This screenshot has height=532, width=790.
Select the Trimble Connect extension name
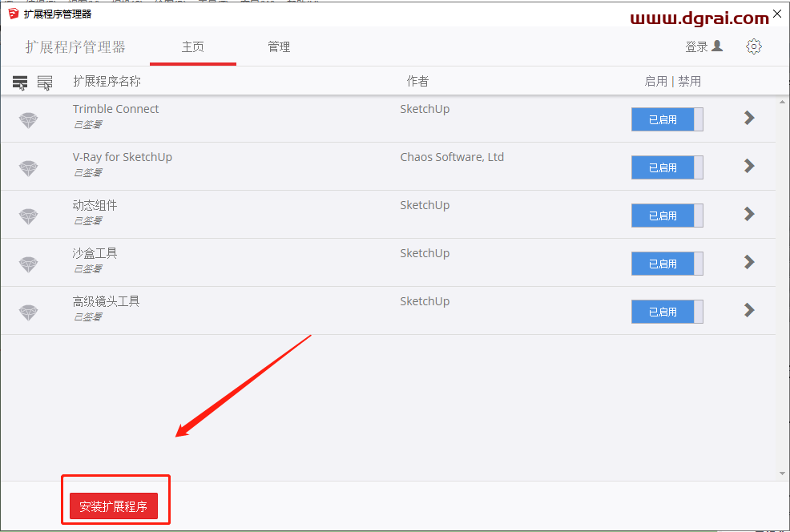115,109
